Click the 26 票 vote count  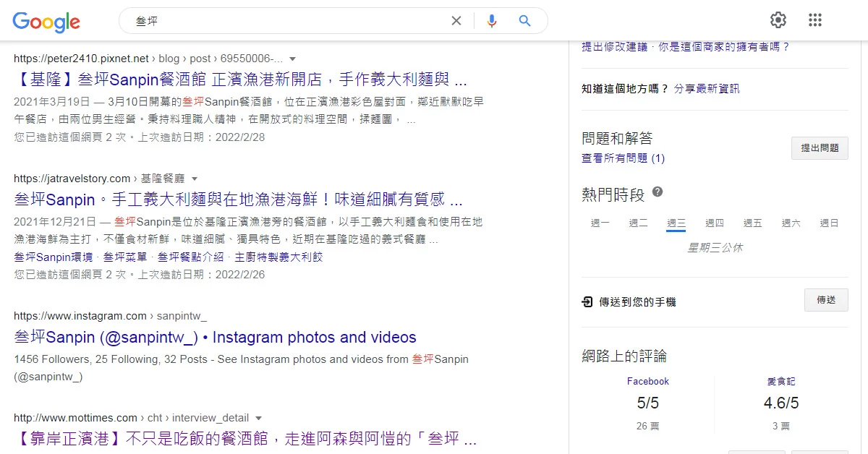click(648, 427)
